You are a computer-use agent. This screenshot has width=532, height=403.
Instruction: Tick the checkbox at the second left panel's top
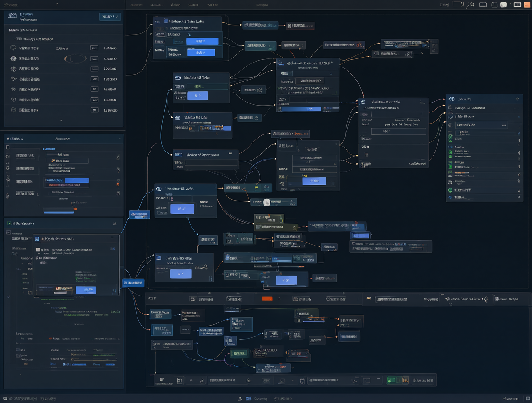[8, 148]
